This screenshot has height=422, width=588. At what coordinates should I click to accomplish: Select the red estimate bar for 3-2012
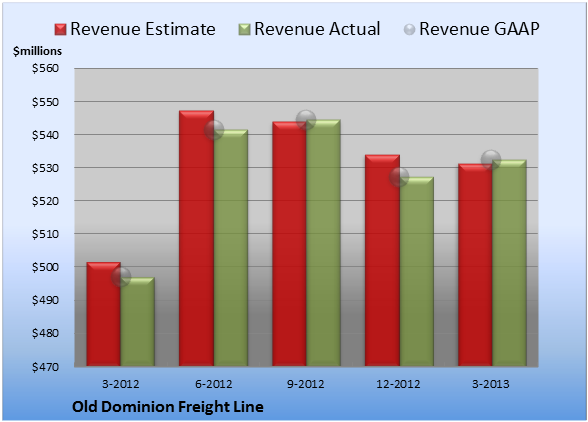pyautogui.click(x=104, y=314)
